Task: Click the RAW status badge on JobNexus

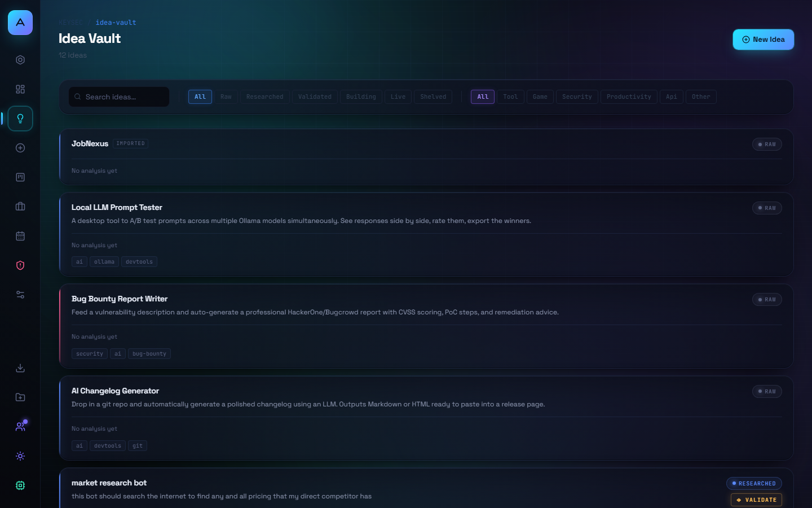Action: tap(767, 144)
